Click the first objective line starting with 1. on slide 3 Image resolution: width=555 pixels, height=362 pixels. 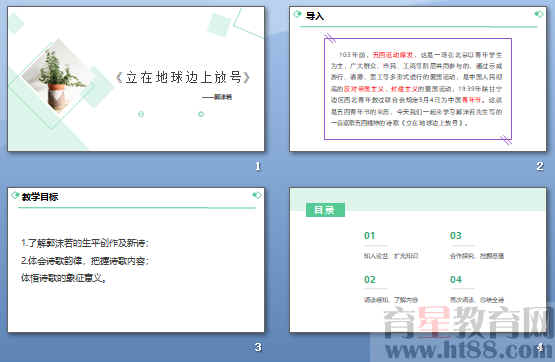pyautogui.click(x=85, y=243)
